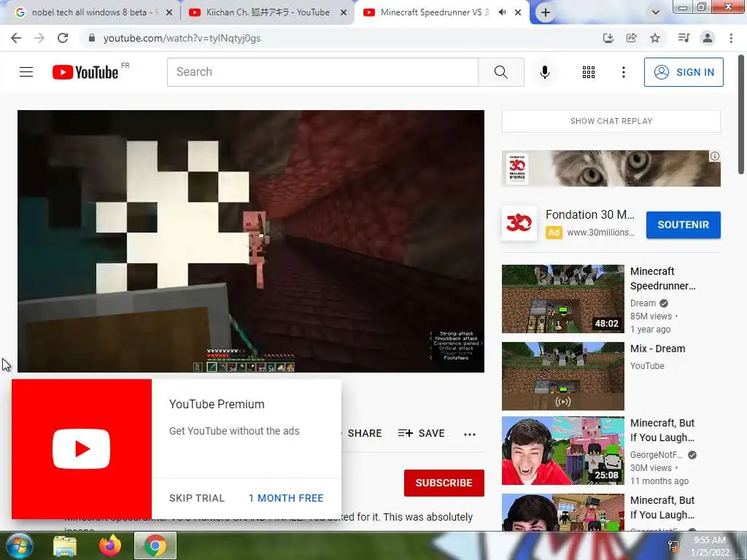Open Chrome profile avatar
This screenshot has height=560, width=747.
click(x=708, y=38)
